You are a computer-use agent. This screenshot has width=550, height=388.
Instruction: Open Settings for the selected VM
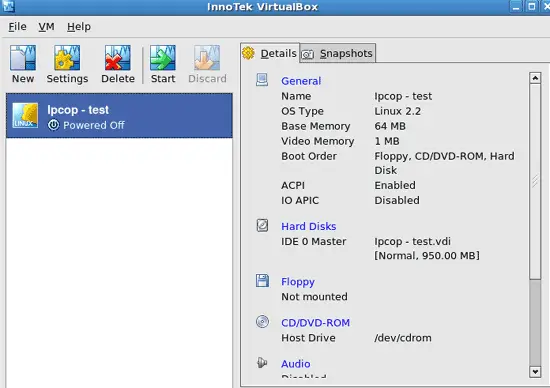[x=67, y=58]
